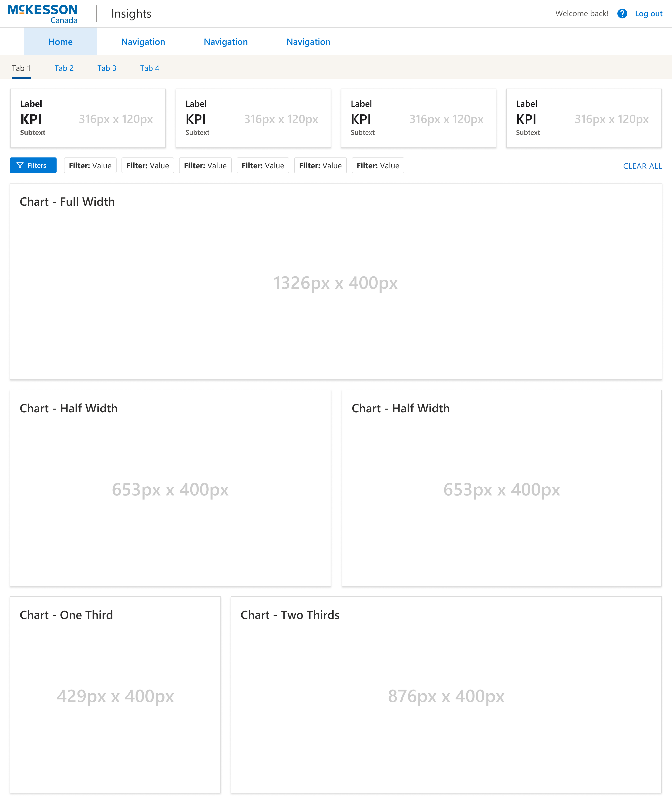Image resolution: width=672 pixels, height=803 pixels.
Task: Click CLEAR ALL to reset filters
Action: point(642,166)
